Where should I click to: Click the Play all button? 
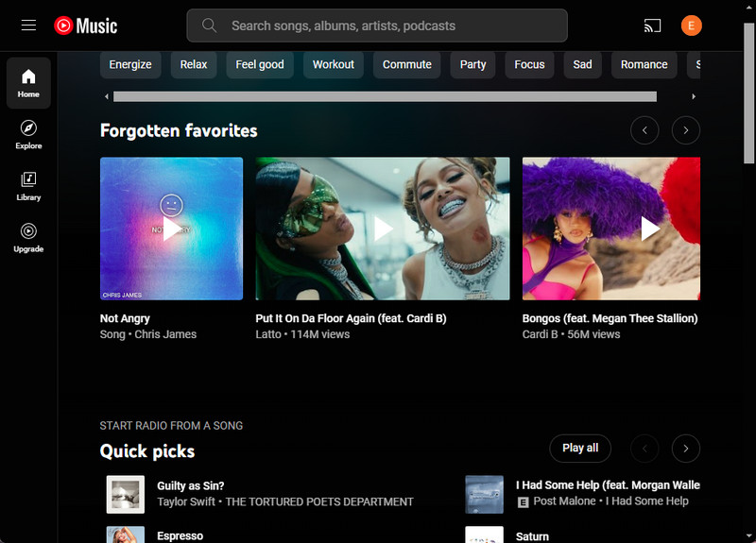pos(580,448)
